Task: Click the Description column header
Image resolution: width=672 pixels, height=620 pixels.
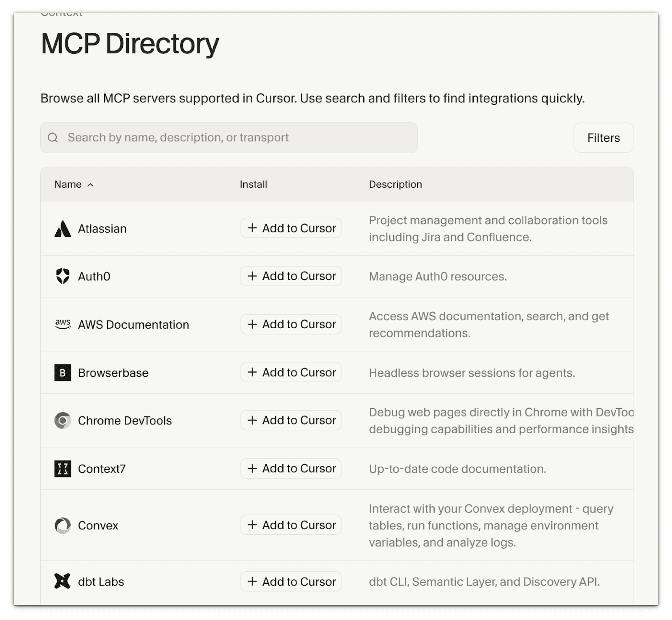Action: (x=395, y=184)
